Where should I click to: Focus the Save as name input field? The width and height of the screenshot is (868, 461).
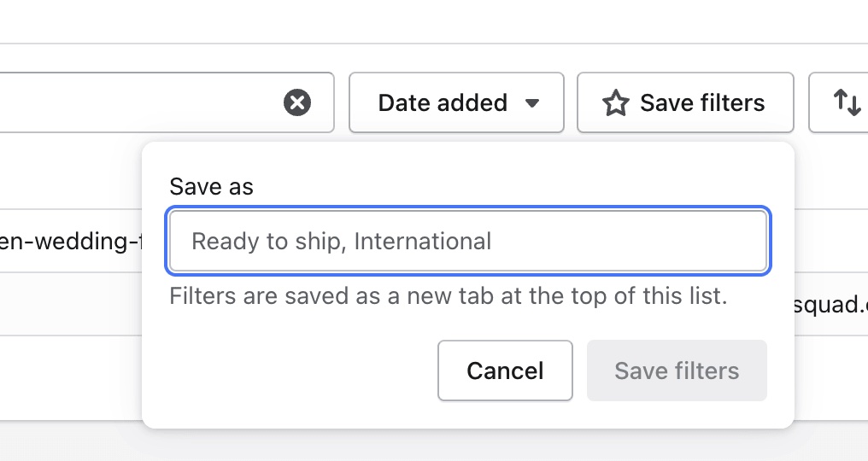click(468, 241)
